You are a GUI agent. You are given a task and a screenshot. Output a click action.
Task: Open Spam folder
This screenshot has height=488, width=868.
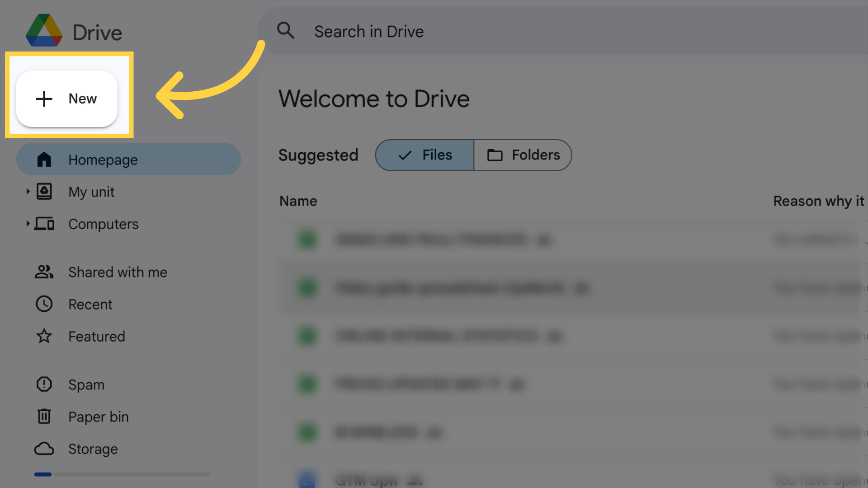click(x=86, y=385)
